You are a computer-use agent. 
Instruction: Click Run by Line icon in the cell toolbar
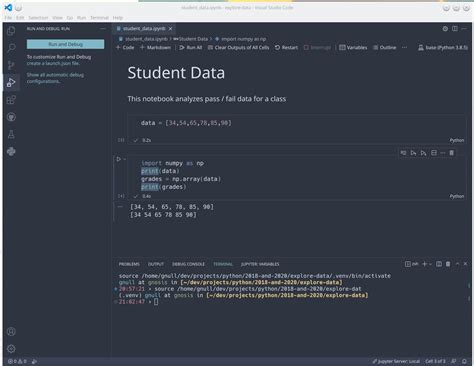[403, 153]
